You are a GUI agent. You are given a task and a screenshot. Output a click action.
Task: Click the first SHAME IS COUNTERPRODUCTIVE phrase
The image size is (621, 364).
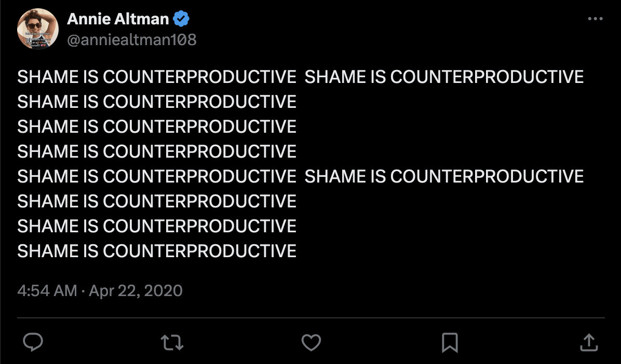pos(157,77)
